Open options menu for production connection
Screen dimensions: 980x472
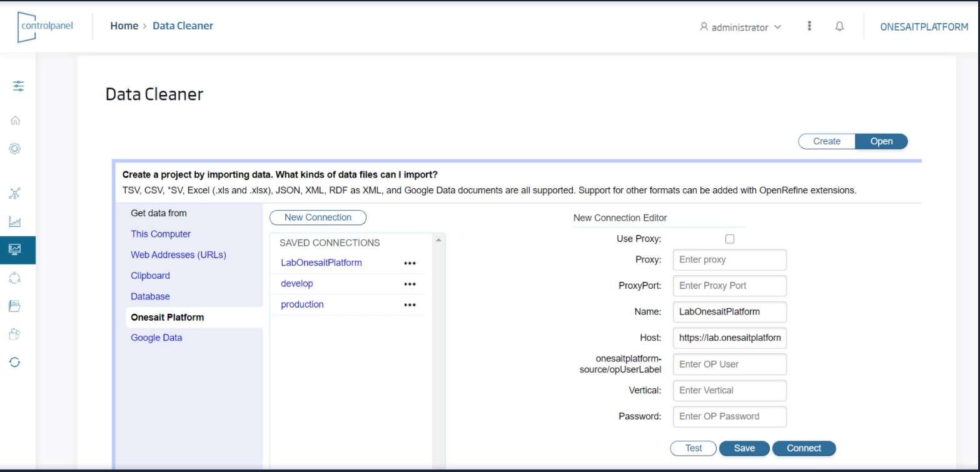coord(410,304)
